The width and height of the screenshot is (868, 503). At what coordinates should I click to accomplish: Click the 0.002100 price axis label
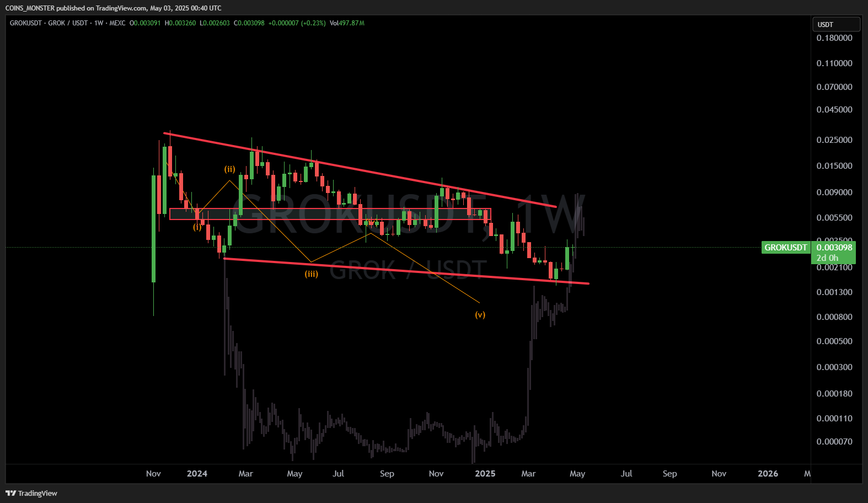(834, 267)
